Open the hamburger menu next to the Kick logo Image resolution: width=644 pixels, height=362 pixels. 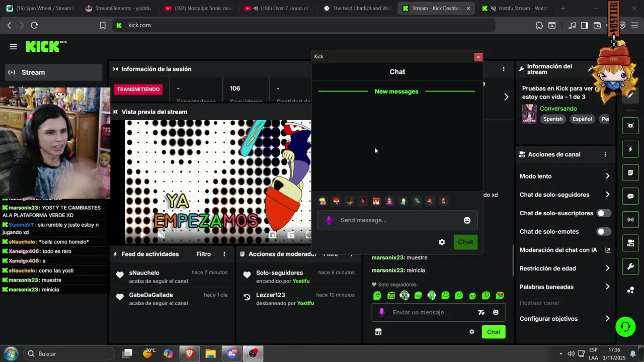[13, 47]
